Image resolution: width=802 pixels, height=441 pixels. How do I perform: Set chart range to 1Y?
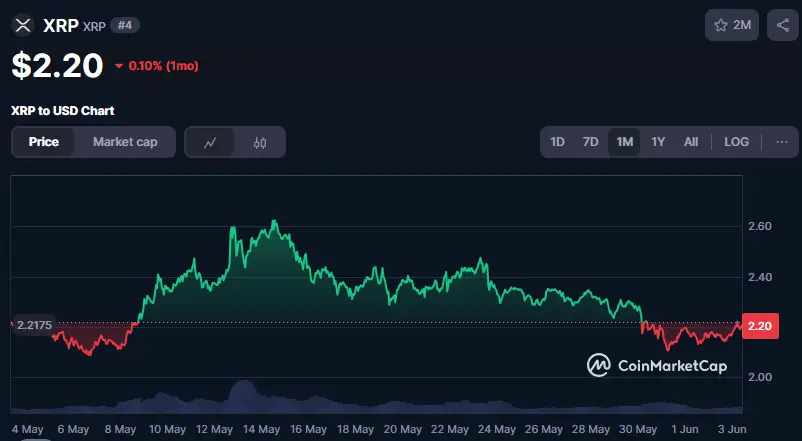coord(658,142)
